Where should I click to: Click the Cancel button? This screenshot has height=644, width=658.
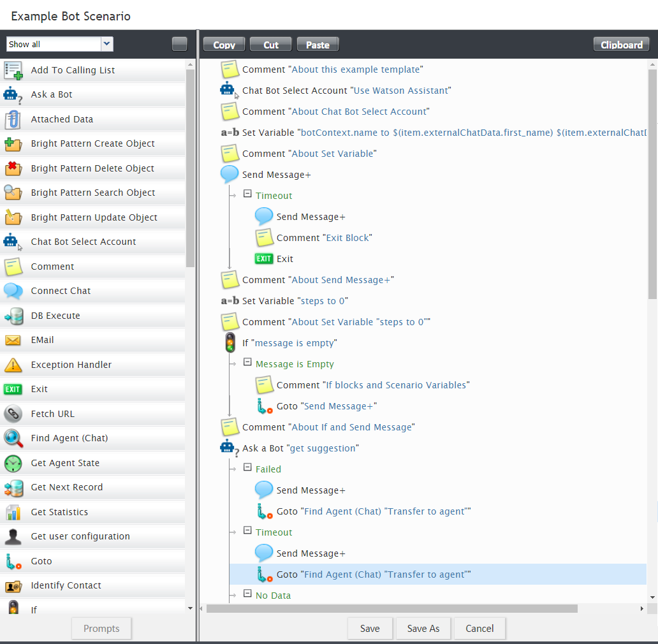[479, 628]
